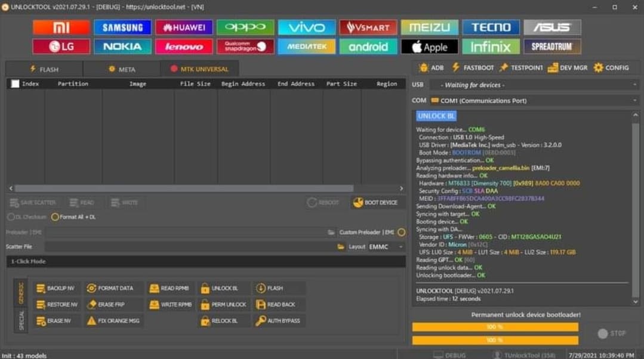The width and height of the screenshot is (644, 359).
Task: Click the Scatter File path field
Action: click(x=190, y=246)
